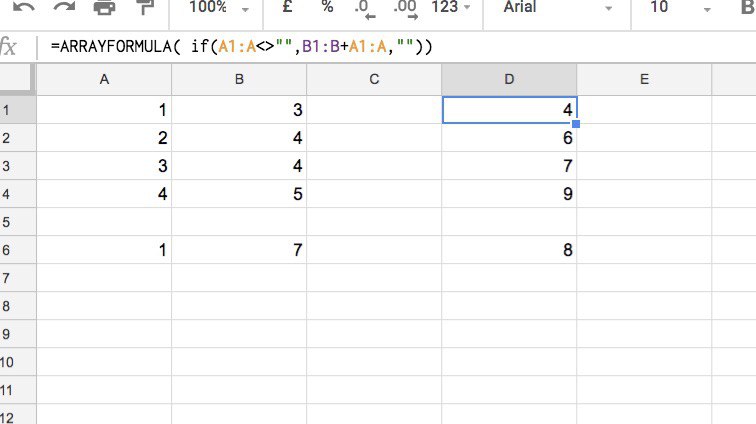Click the fx function icon

pos(10,47)
